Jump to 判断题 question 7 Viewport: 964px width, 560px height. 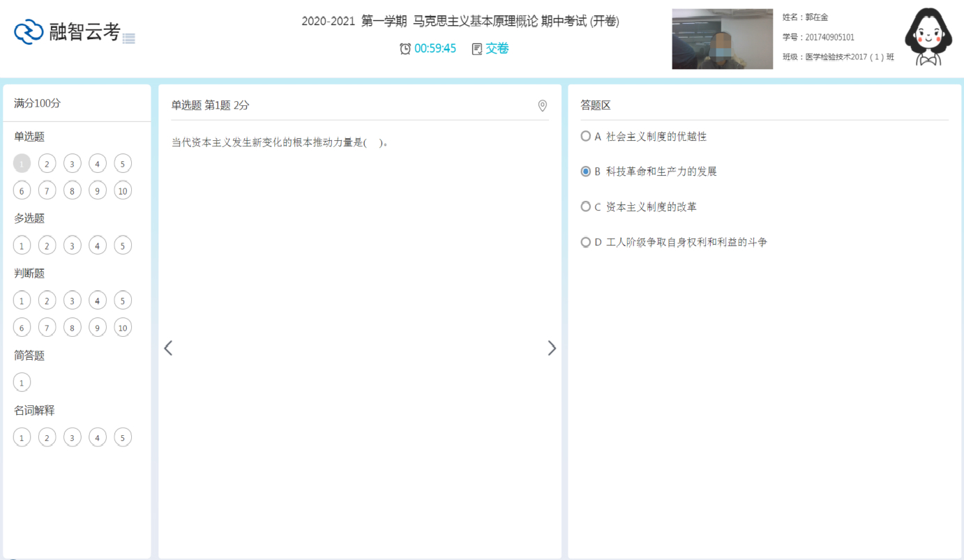[47, 328]
